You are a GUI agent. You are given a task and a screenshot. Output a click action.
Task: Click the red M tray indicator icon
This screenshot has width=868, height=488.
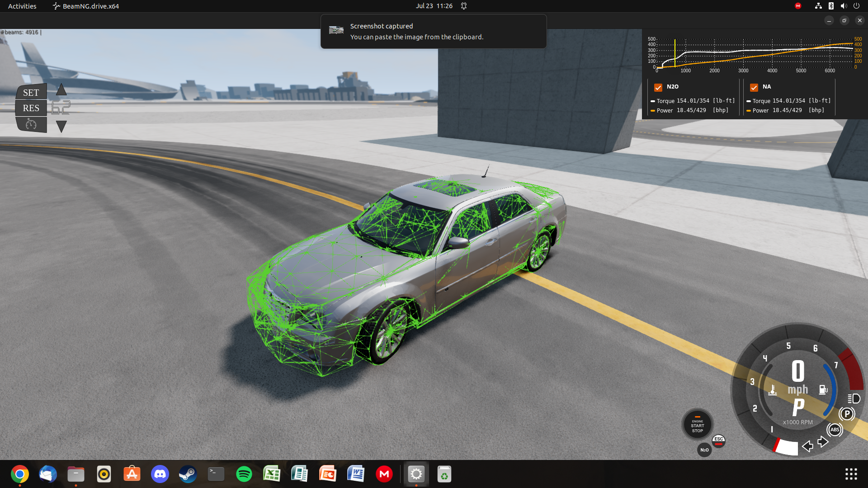pos(798,6)
